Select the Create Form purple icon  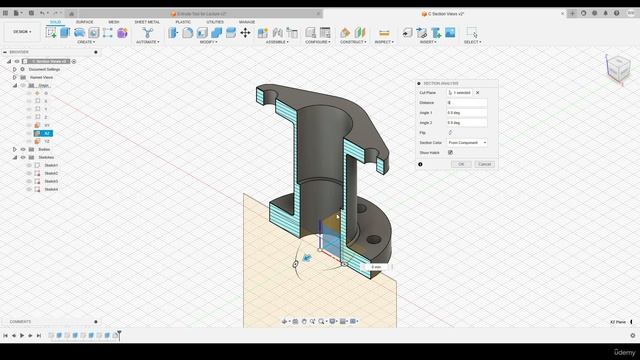pyautogui.click(x=122, y=33)
